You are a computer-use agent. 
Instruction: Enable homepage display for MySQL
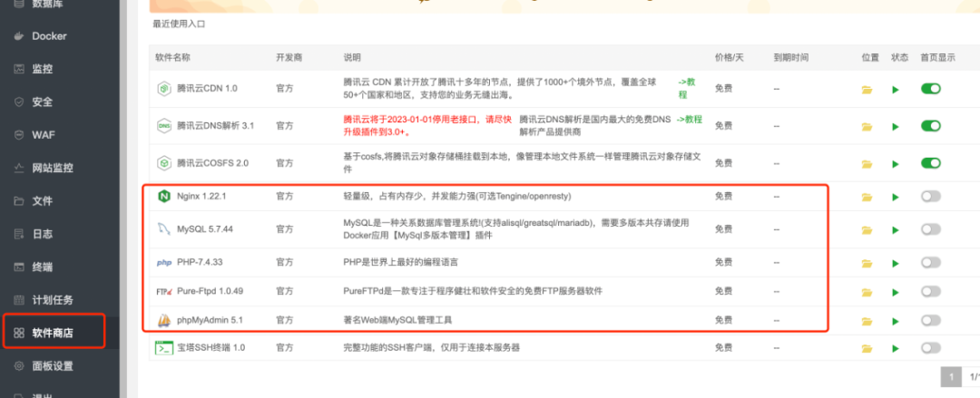point(931,229)
